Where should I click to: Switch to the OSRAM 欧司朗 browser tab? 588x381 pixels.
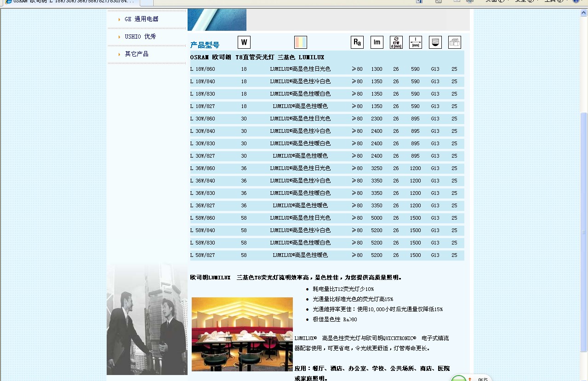pyautogui.click(x=69, y=1)
